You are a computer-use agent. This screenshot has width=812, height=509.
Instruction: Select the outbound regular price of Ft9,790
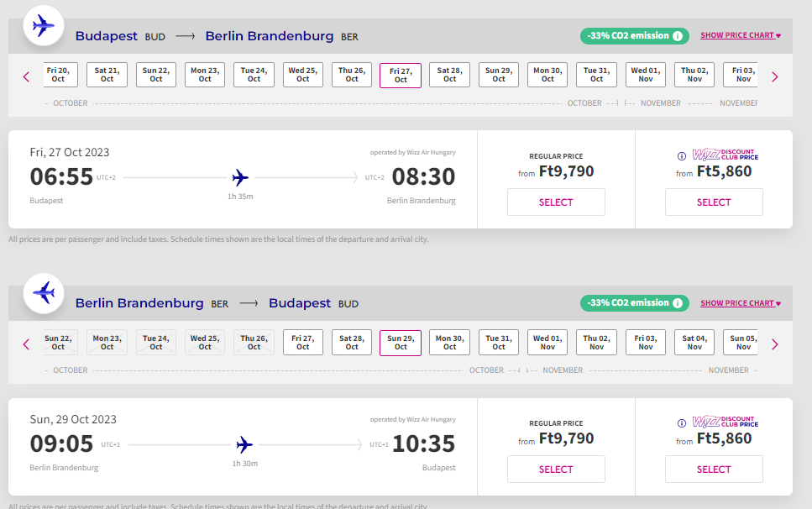556,202
